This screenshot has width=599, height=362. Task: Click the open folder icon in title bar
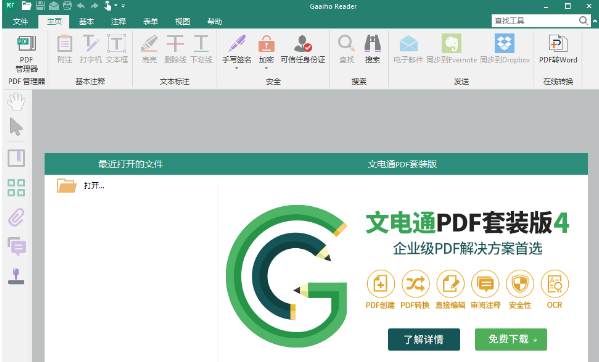26,6
